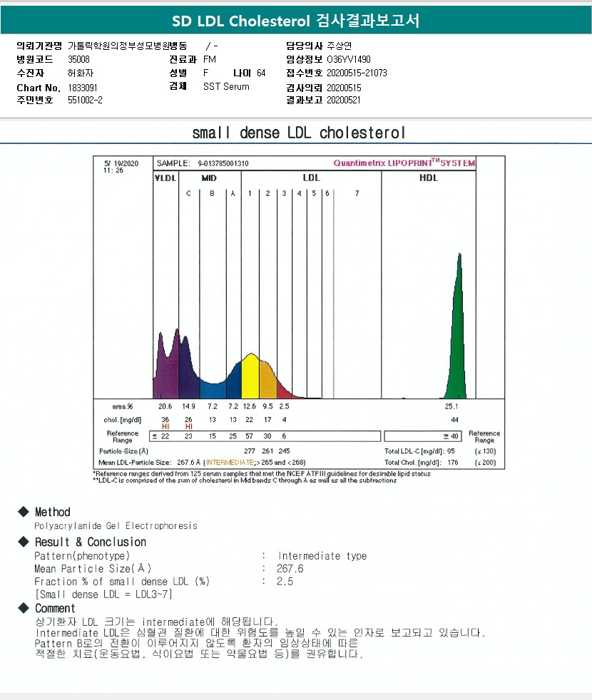Click footnote starting "**LDL-C is comprised"
The image size is (592, 700).
pos(245,480)
